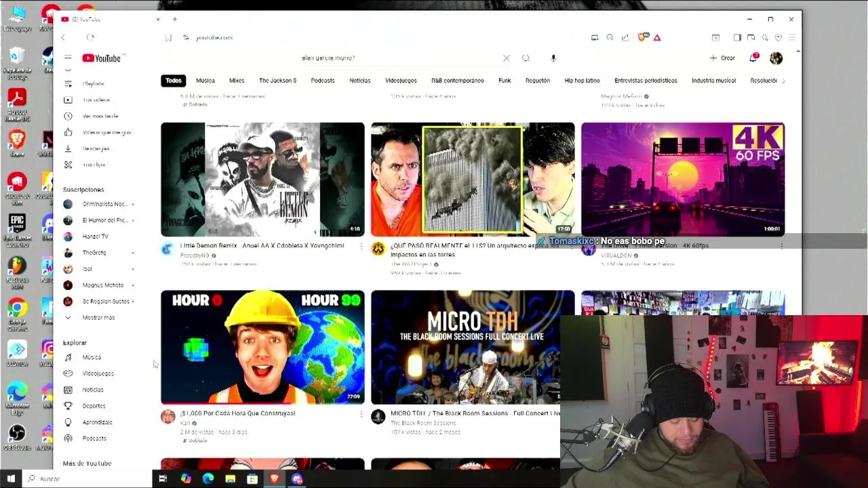Viewport: 868px width, 488px height.
Task: Open The Wild Project channel name
Action: 411,264
